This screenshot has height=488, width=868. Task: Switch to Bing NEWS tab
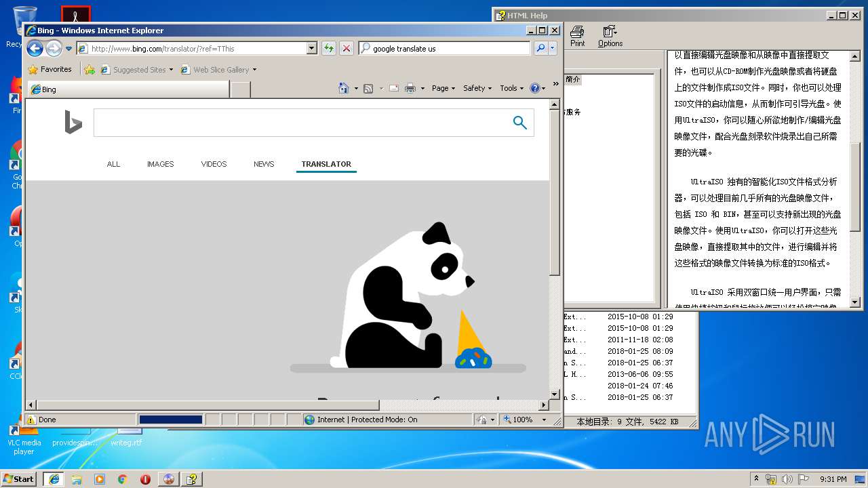coord(264,164)
